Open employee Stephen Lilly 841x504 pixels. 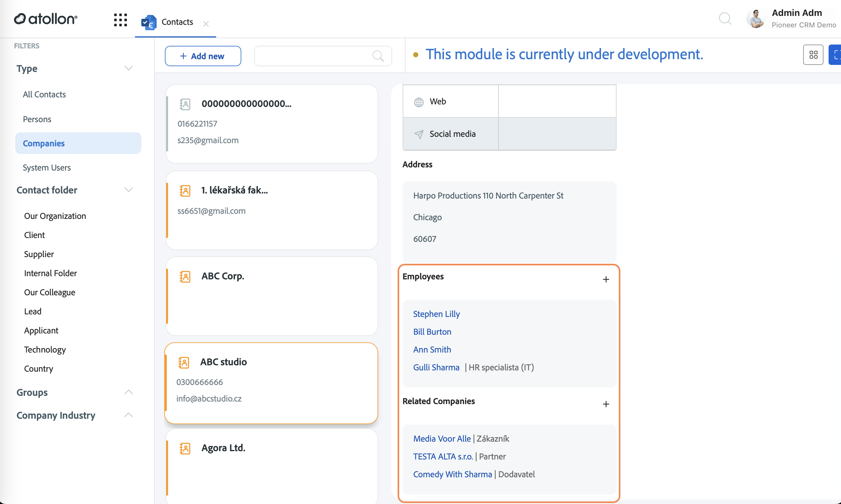(x=436, y=314)
